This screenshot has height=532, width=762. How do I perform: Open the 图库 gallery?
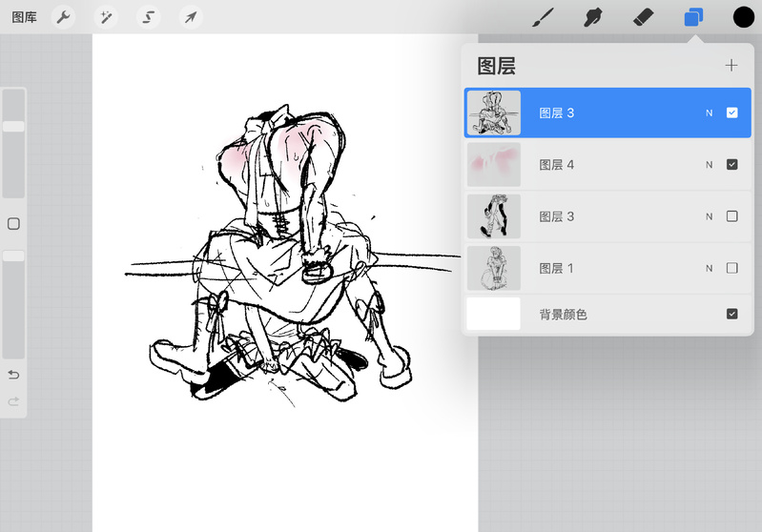(24, 17)
